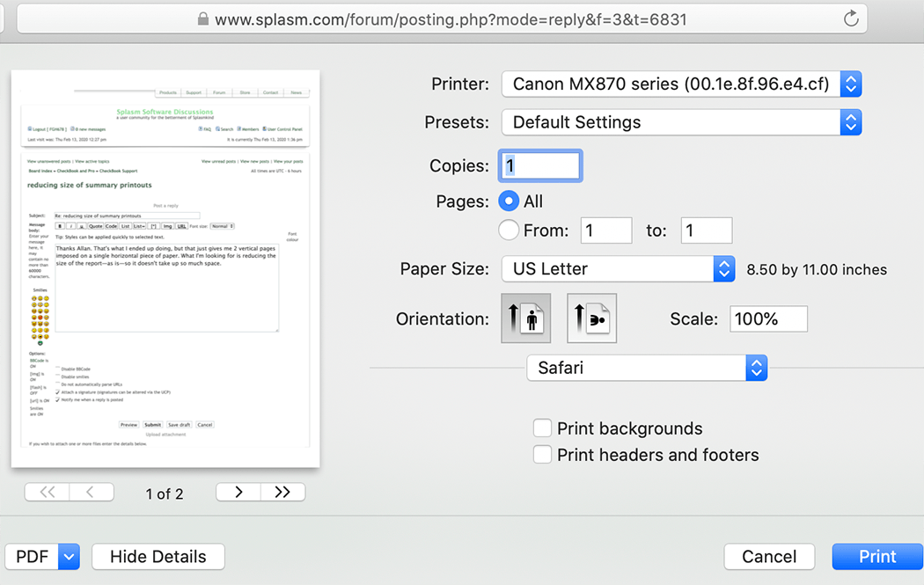924x585 pixels.
Task: Open the Safari options dropdown
Action: pos(647,368)
